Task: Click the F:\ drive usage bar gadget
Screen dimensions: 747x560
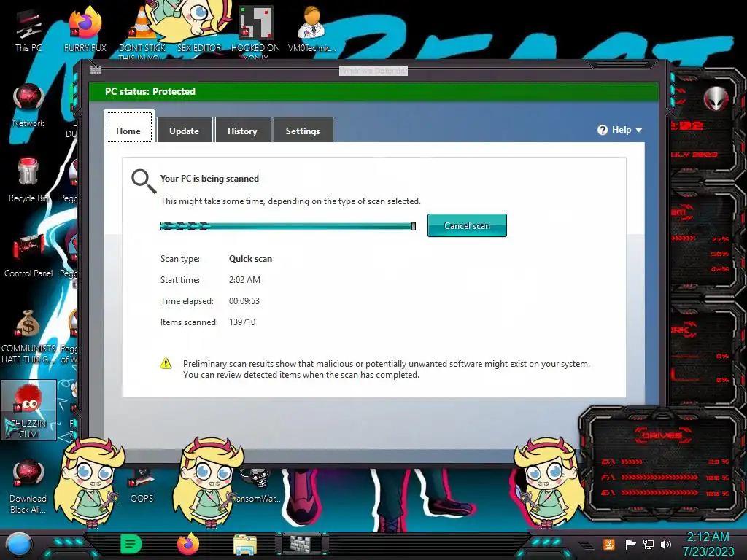Action: [x=659, y=477]
